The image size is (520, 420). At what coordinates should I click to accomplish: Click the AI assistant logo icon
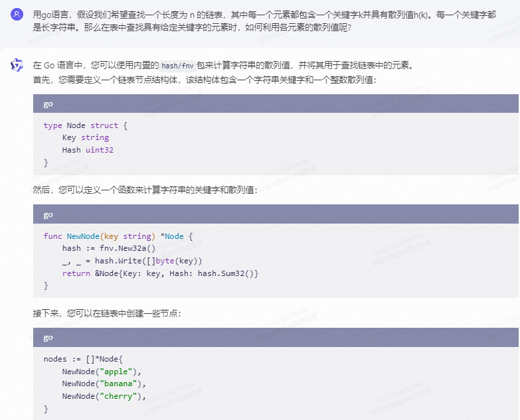17,65
